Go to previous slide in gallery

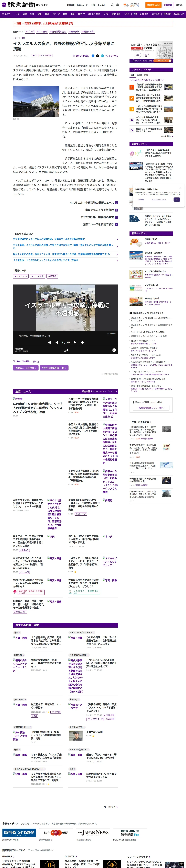tap(56, 342)
